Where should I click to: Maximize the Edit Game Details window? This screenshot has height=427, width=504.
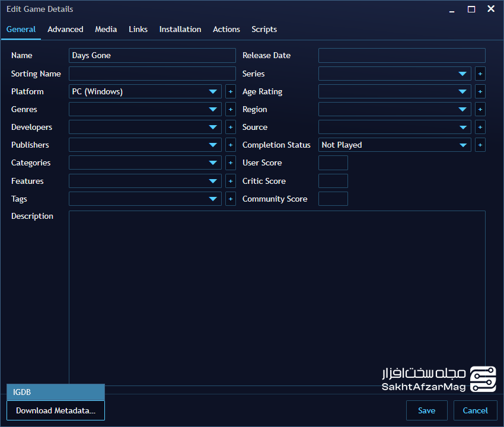coord(471,9)
